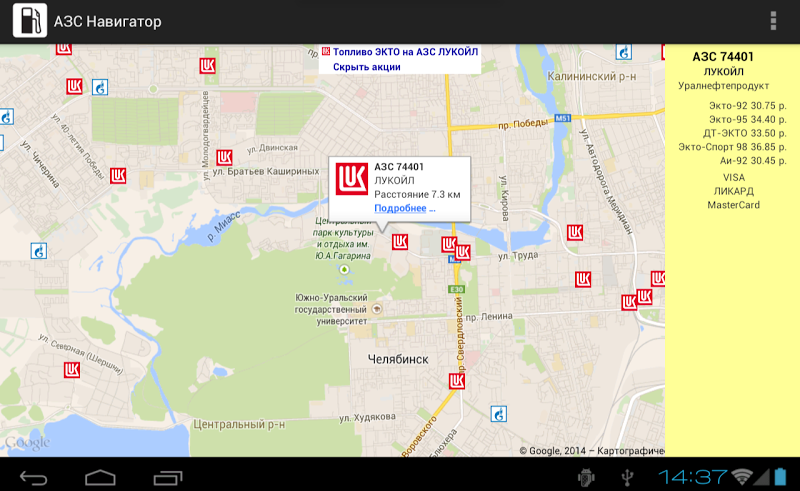Tap blue gas station marker near ул. Худякова

498,414
